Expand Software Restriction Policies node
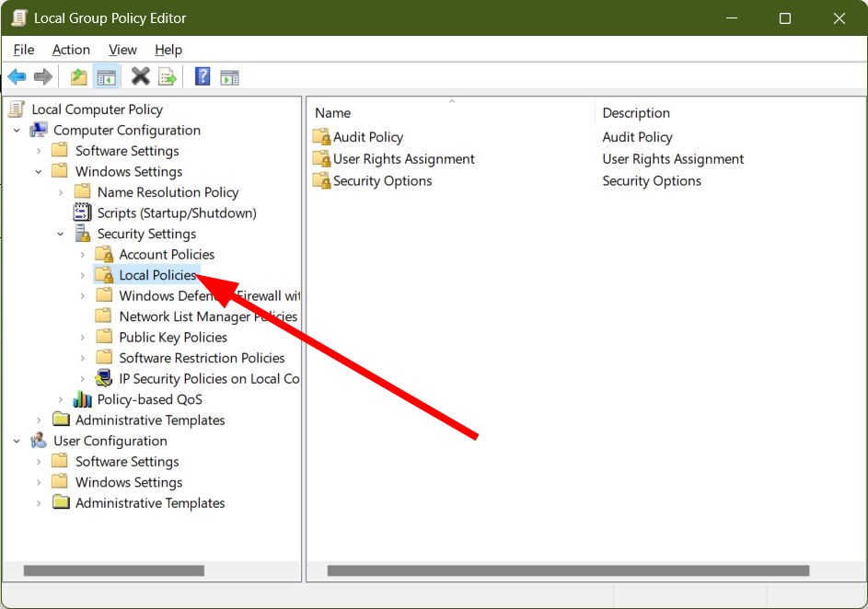868x609 pixels. pos(82,358)
